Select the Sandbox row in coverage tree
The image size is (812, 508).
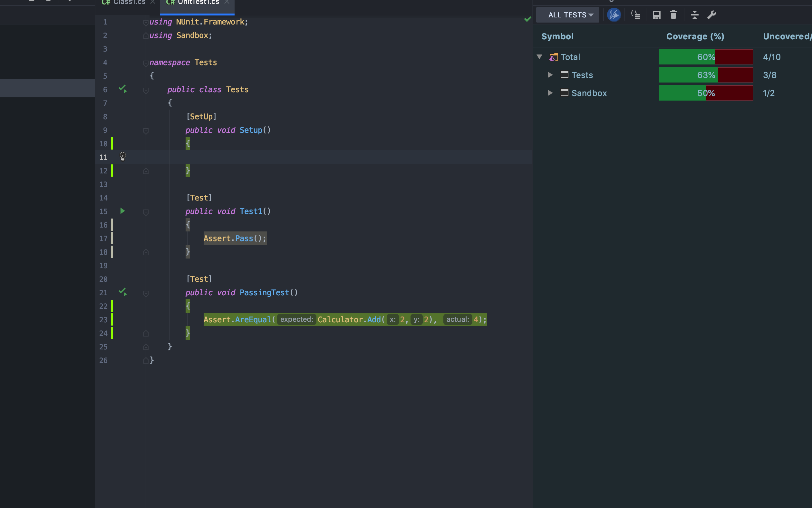(x=672, y=93)
